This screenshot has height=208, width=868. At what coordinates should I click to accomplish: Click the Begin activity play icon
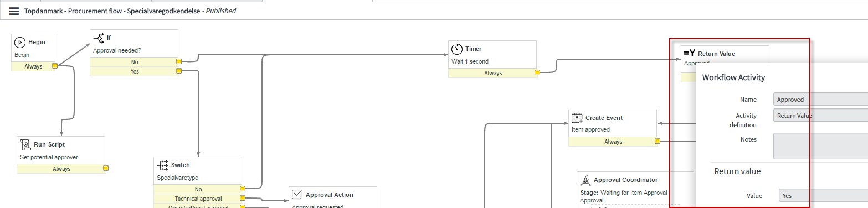20,43
